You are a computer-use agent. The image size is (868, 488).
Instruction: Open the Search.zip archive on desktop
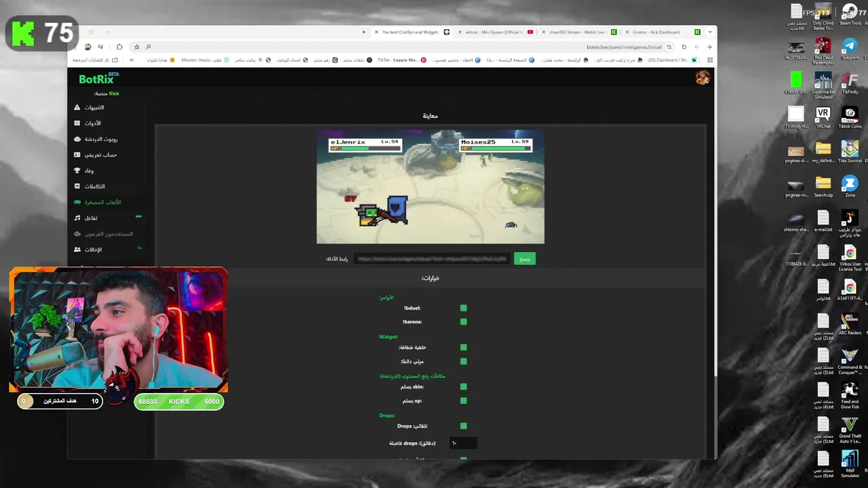[823, 187]
